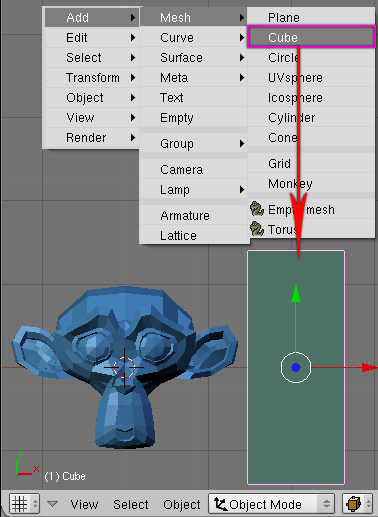Open the Select menu in the 3D header
The width and height of the screenshot is (378, 517).
click(131, 504)
